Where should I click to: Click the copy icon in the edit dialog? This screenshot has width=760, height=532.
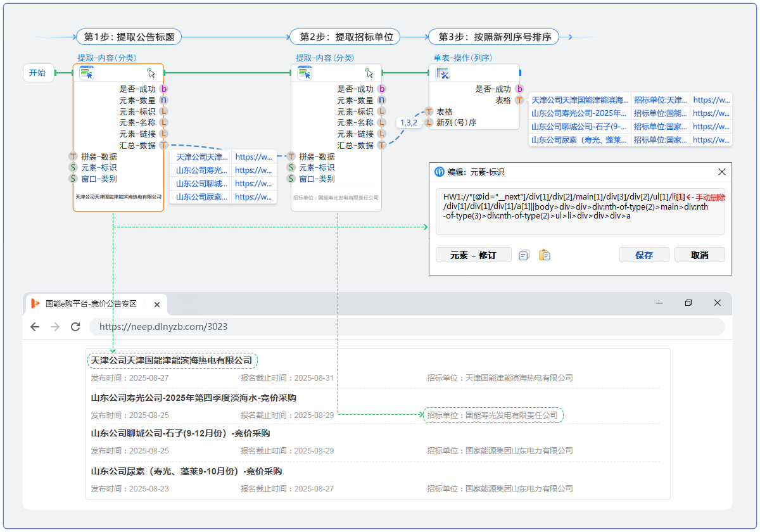(x=524, y=255)
